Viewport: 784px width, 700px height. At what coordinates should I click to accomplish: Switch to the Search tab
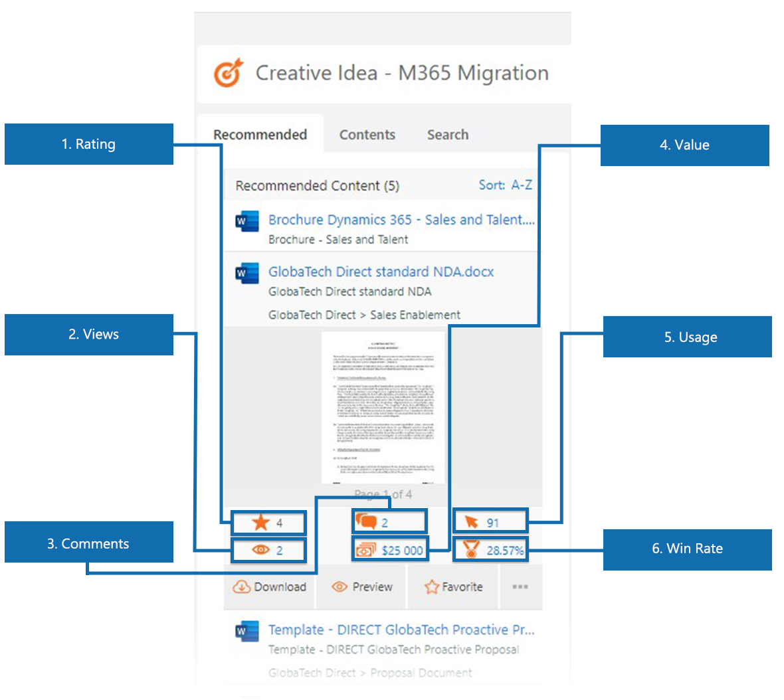click(x=447, y=135)
